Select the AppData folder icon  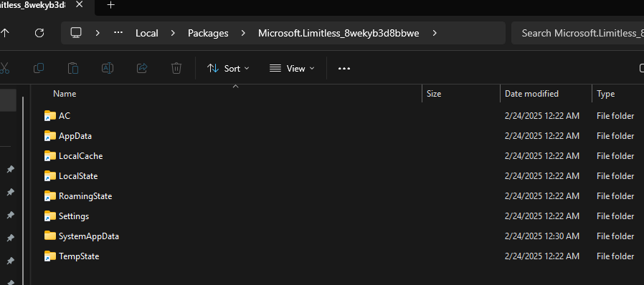pos(49,136)
